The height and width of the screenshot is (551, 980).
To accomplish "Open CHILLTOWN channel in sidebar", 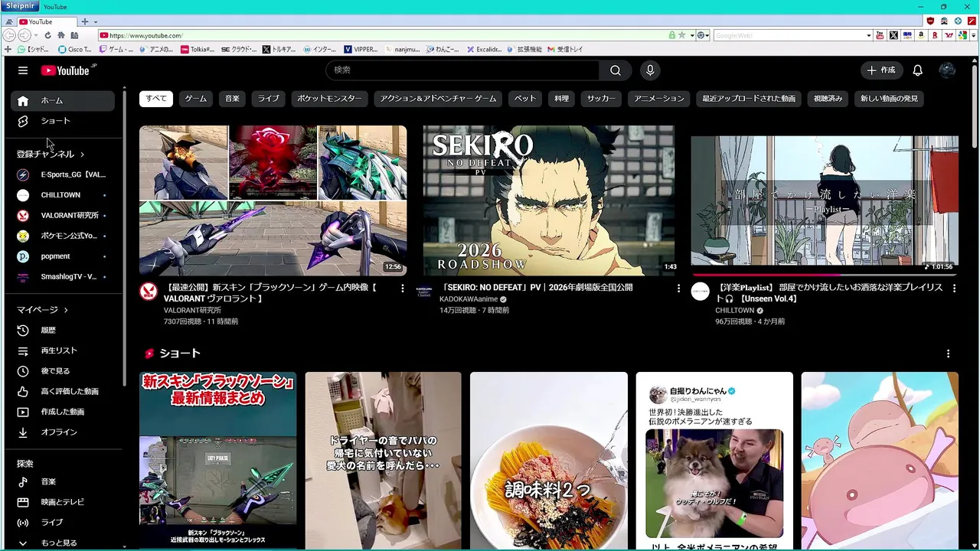I will click(x=63, y=195).
